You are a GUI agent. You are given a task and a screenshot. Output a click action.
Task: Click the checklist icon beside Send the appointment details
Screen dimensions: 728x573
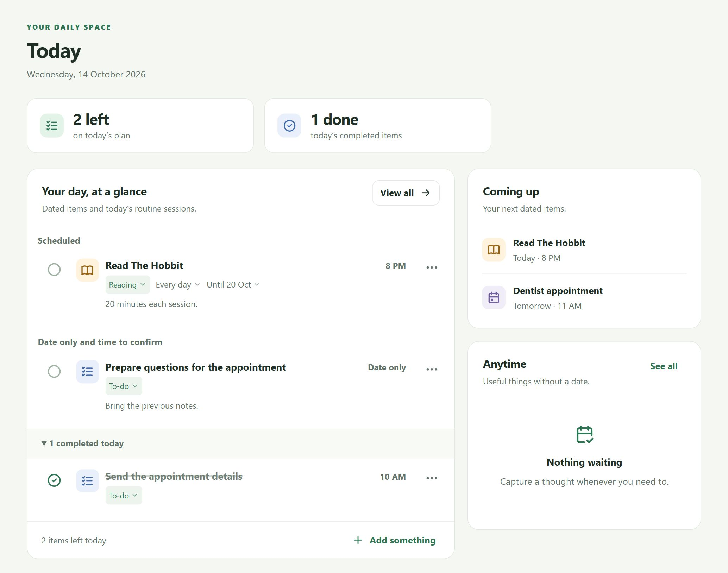coord(87,481)
